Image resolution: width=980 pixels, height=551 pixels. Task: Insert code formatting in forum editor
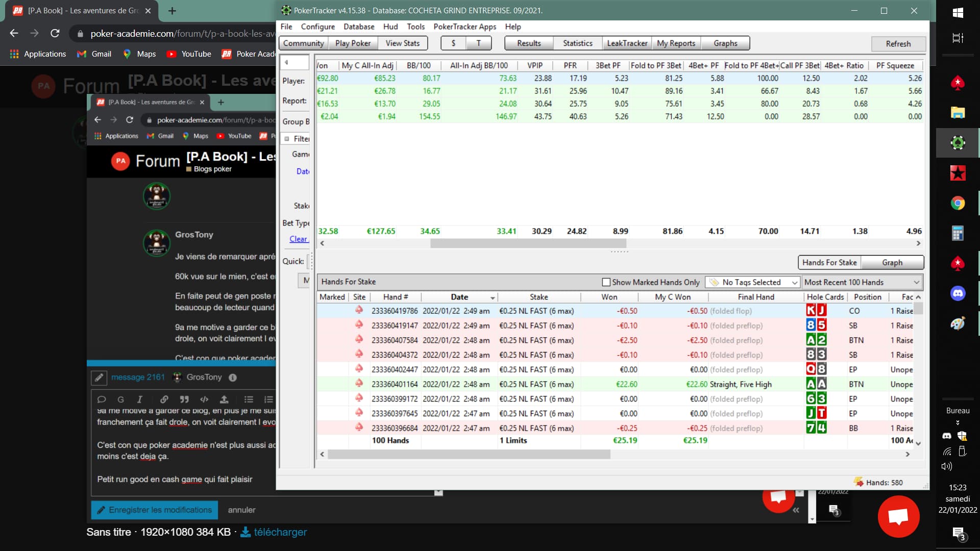204,399
